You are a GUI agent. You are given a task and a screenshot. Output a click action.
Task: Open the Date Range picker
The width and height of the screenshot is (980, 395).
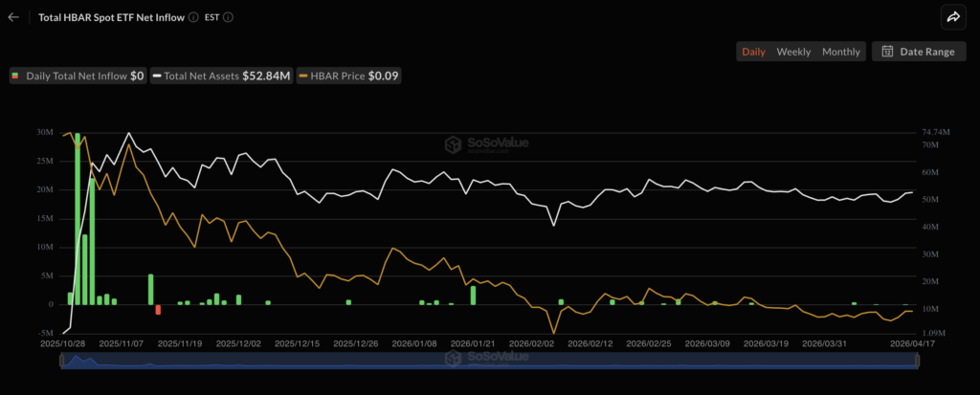[x=917, y=52]
